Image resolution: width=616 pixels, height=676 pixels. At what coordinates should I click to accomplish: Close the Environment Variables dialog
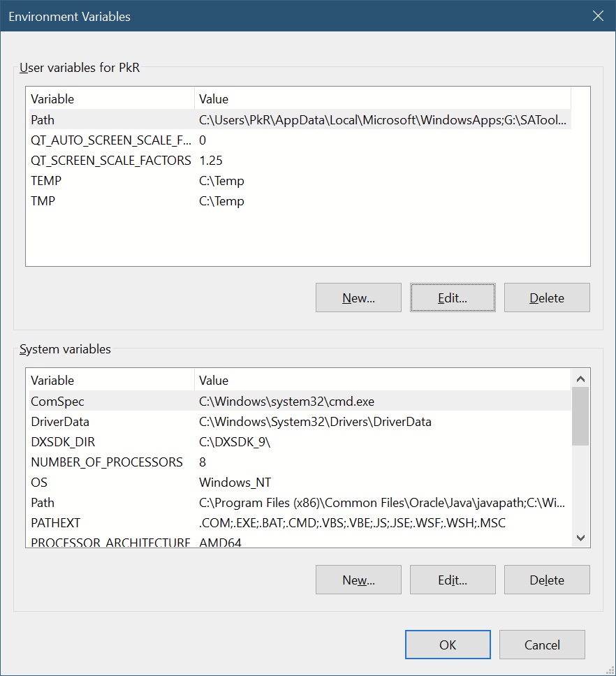coord(598,16)
